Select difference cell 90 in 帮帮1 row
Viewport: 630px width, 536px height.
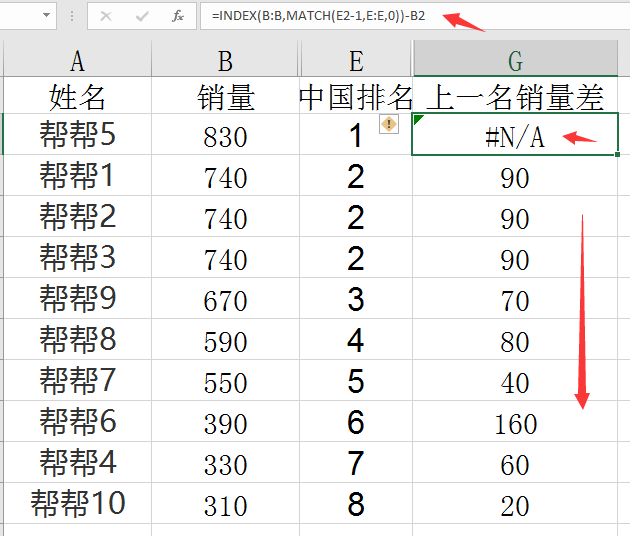515,175
